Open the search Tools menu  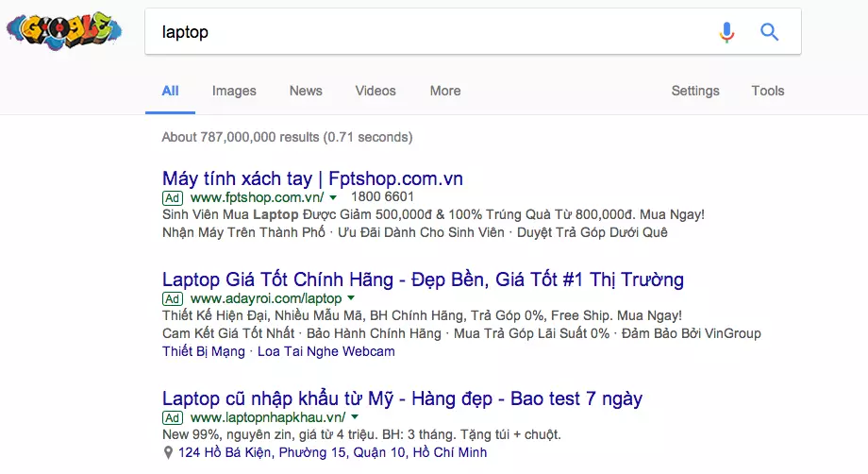[768, 91]
